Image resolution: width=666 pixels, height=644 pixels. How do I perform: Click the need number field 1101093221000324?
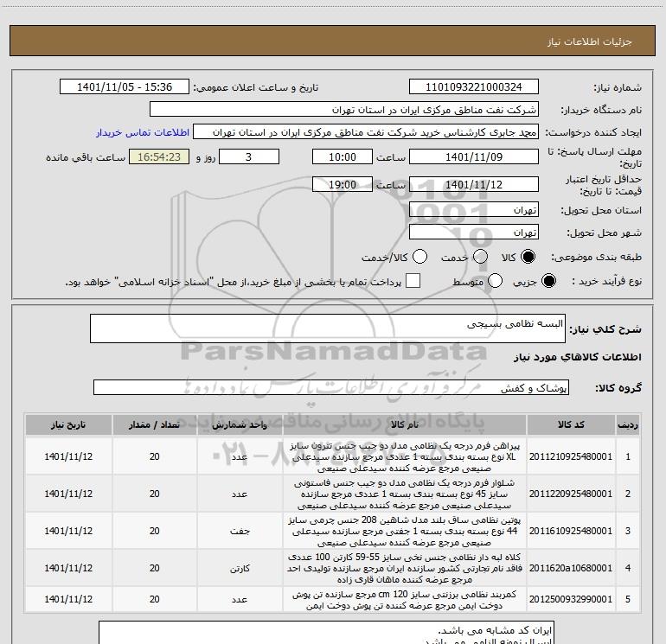pyautogui.click(x=474, y=87)
